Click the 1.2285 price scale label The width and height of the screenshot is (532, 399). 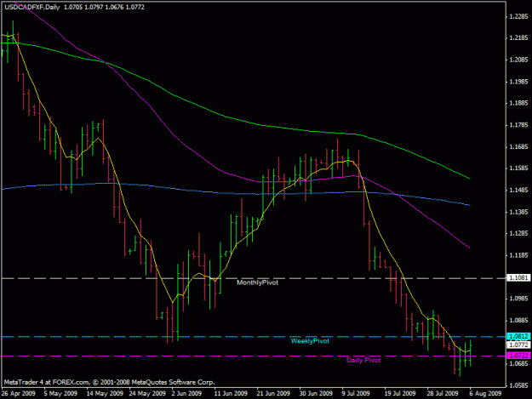pyautogui.click(x=519, y=16)
